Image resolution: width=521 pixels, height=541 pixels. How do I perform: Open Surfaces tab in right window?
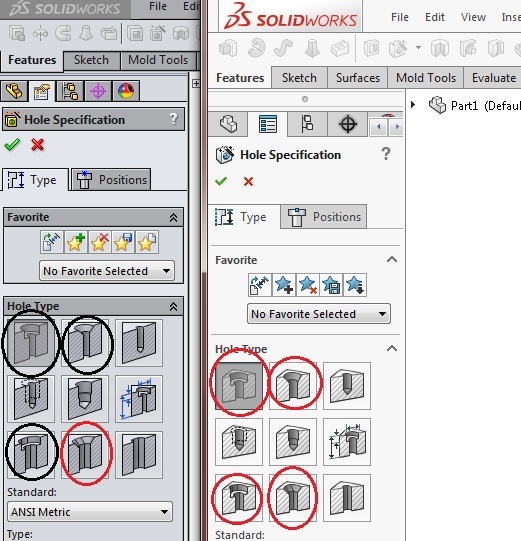tap(358, 78)
